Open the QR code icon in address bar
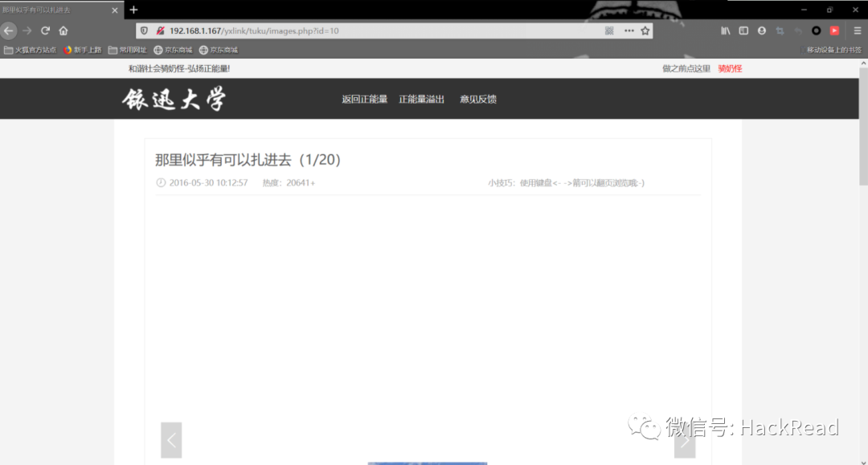 [x=609, y=31]
